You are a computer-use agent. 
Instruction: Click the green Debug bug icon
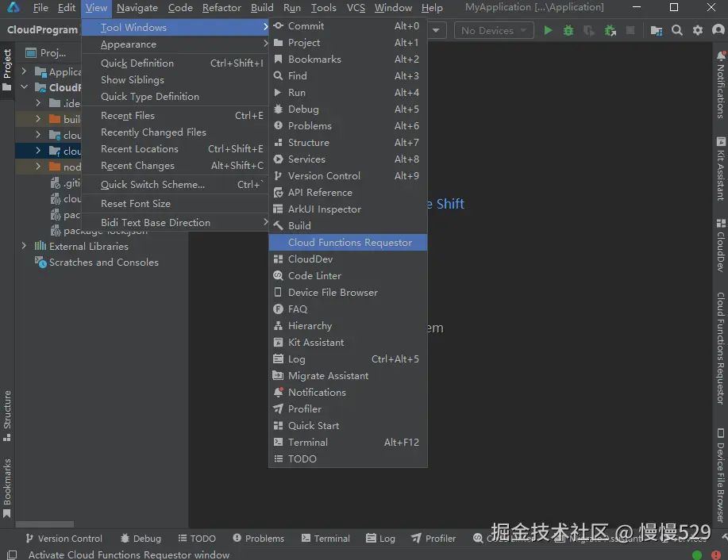pyautogui.click(x=568, y=31)
